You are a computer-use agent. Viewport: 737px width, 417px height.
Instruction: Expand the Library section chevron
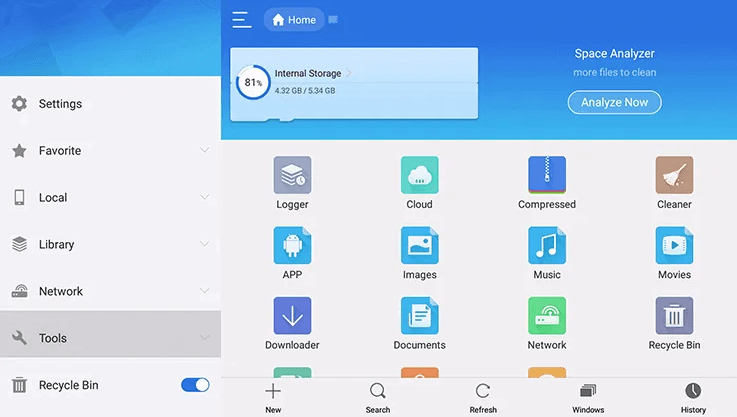click(x=204, y=244)
